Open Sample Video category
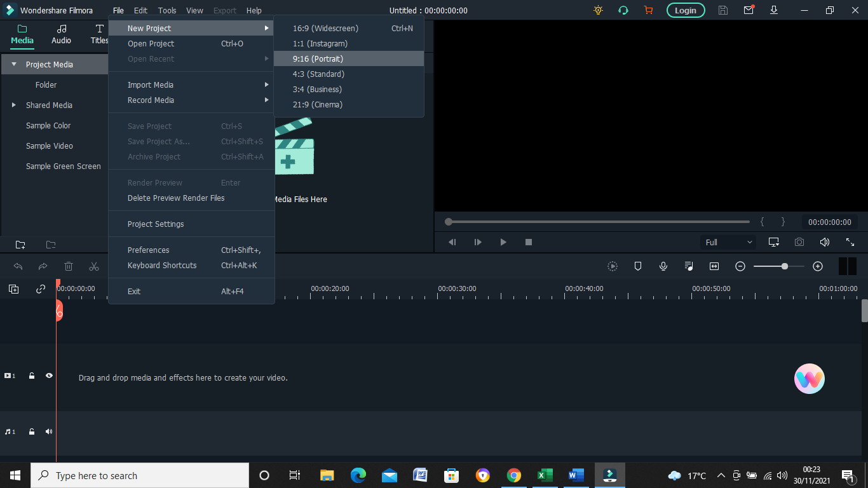The height and width of the screenshot is (488, 868). (50, 146)
